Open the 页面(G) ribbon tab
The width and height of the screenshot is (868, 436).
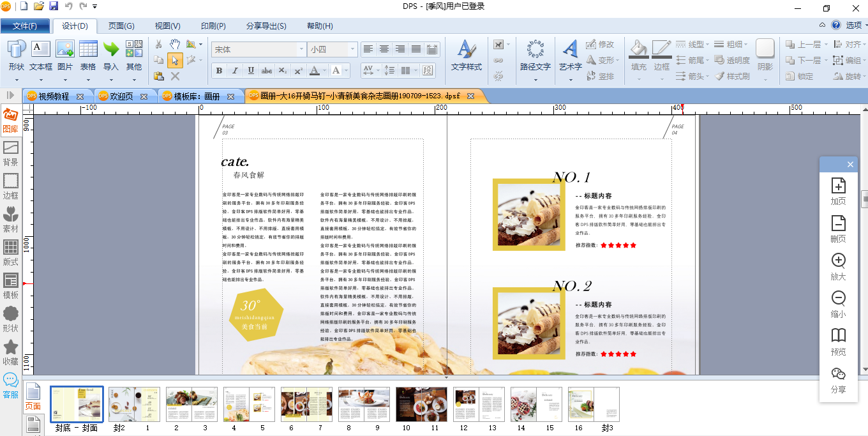(121, 26)
